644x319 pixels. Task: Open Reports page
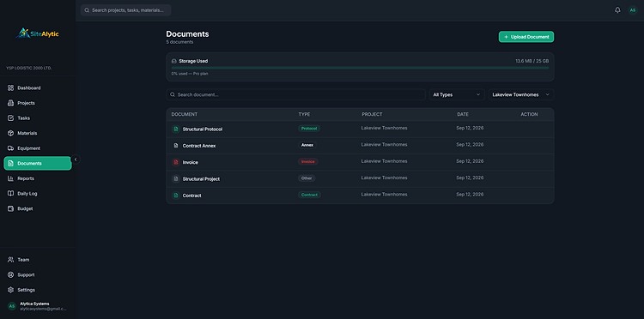pyautogui.click(x=38, y=178)
